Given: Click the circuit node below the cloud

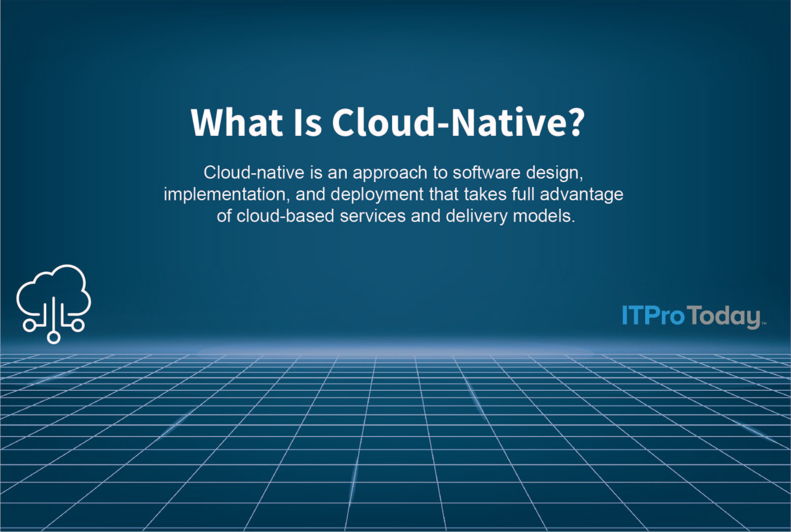Looking at the screenshot, I should coord(54,337).
